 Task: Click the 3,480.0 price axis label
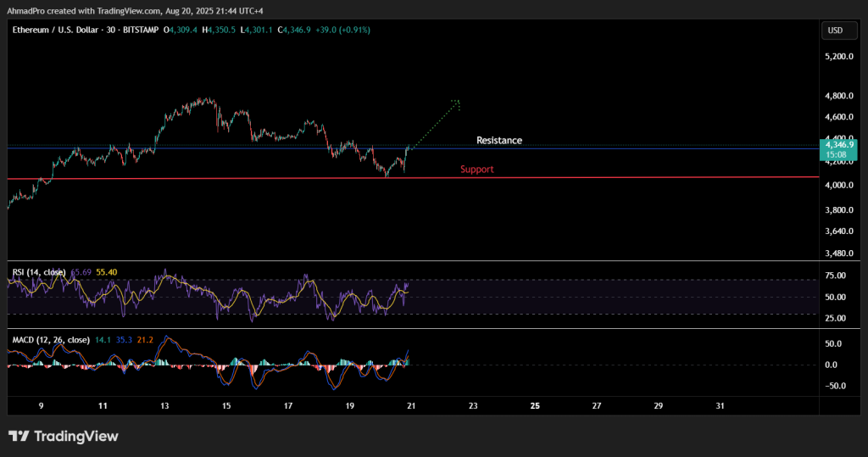838,254
